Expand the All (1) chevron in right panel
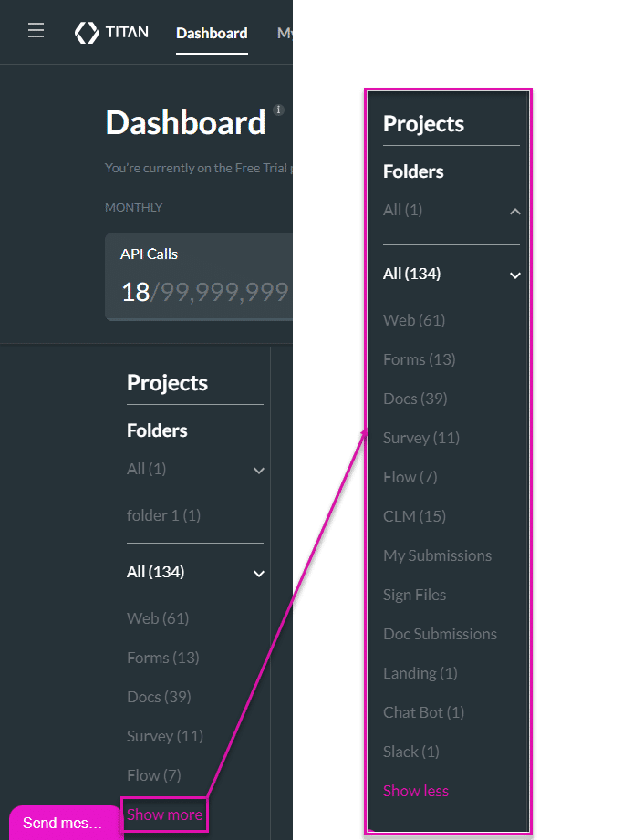The image size is (633, 840). pyautogui.click(x=515, y=212)
